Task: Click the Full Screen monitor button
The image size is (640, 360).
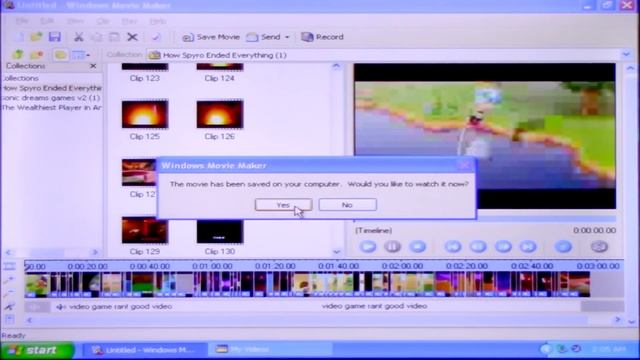Action: coord(564,247)
